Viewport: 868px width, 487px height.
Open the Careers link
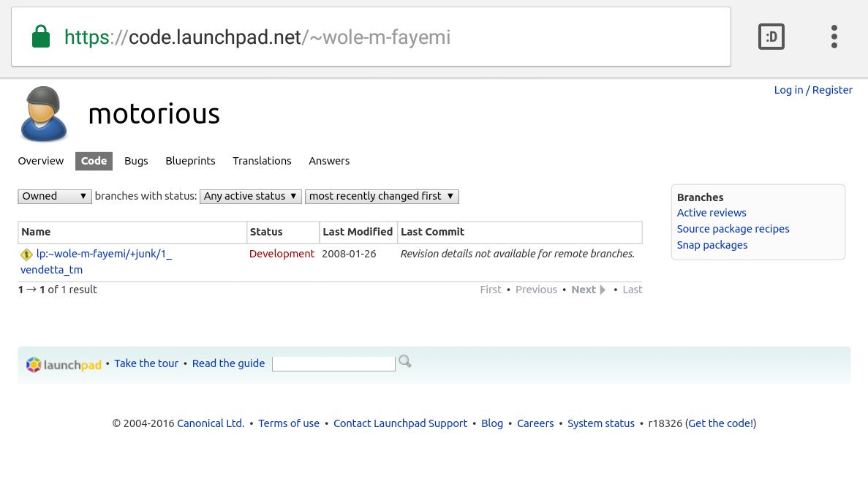coord(535,423)
